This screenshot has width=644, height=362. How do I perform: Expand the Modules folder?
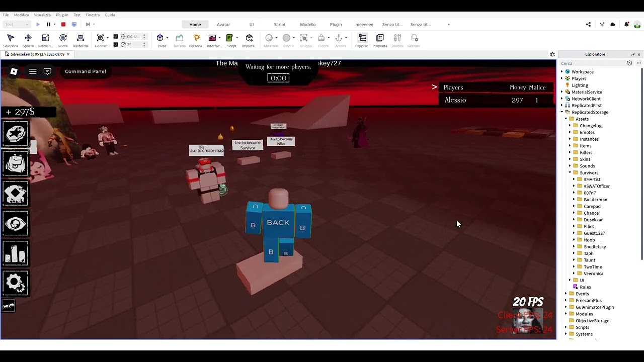[566, 314]
